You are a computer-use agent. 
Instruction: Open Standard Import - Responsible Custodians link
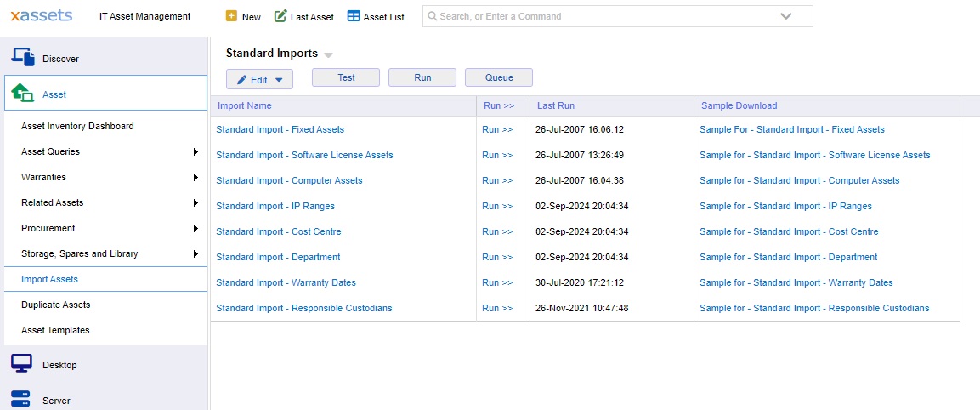click(x=304, y=308)
